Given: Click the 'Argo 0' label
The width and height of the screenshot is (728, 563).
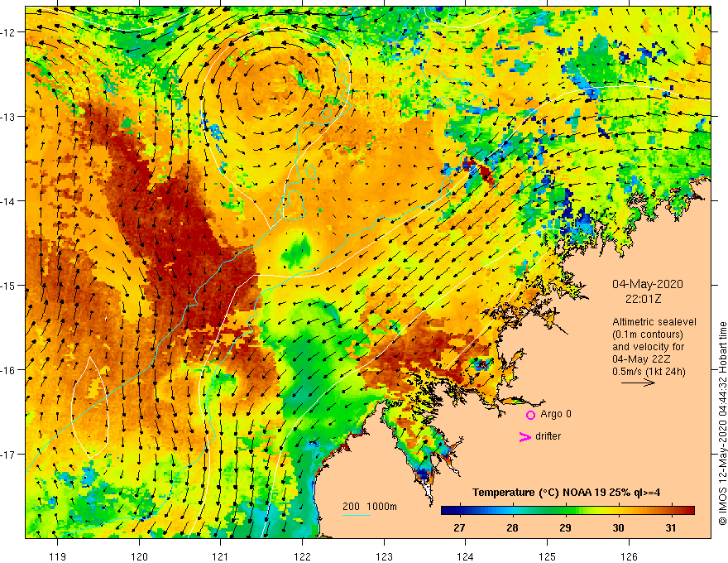Looking at the screenshot, I should click(555, 414).
